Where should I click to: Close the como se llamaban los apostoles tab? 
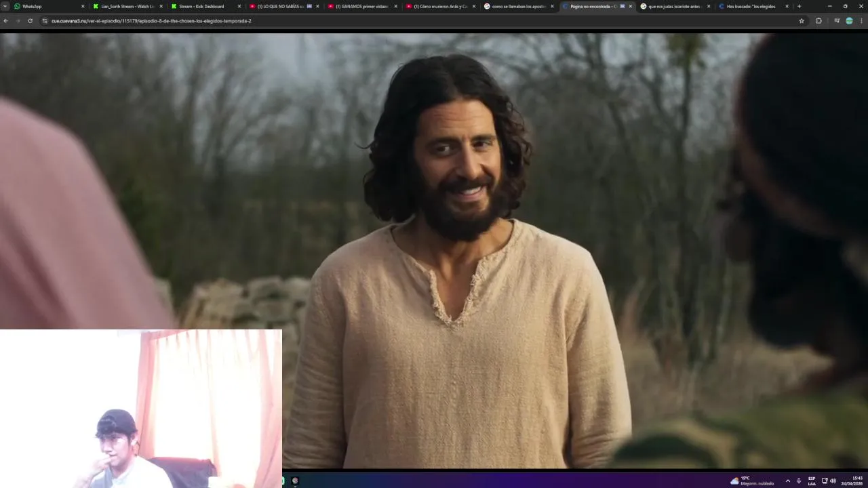[552, 6]
